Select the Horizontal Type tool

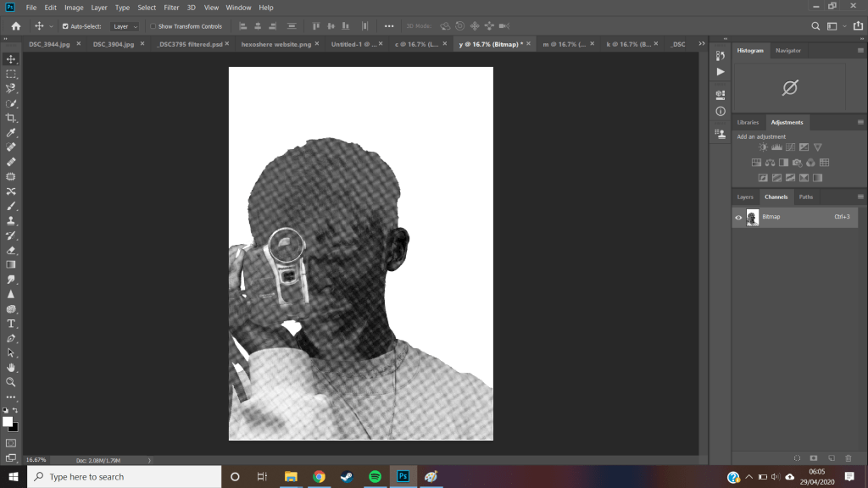coord(11,324)
